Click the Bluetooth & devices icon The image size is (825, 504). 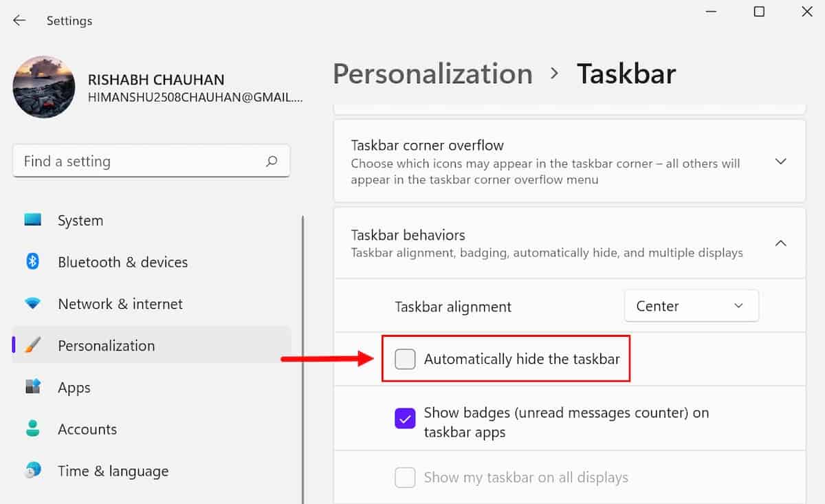pyautogui.click(x=32, y=262)
